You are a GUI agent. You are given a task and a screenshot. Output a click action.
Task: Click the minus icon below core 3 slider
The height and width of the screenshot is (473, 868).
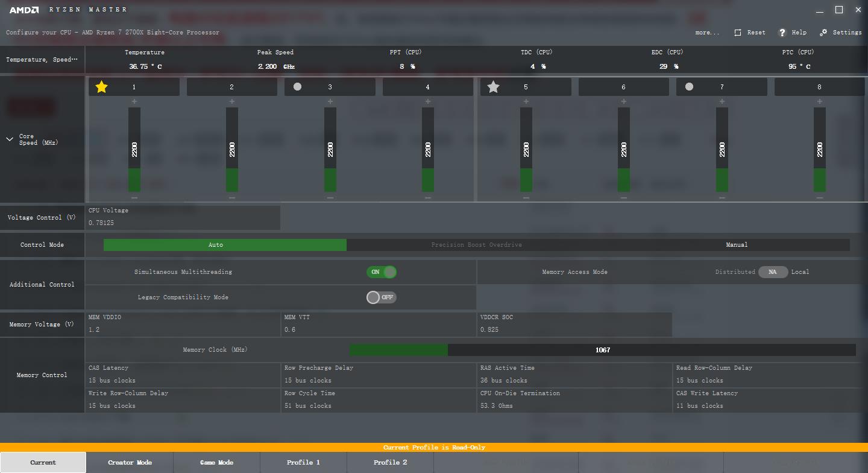pos(330,198)
